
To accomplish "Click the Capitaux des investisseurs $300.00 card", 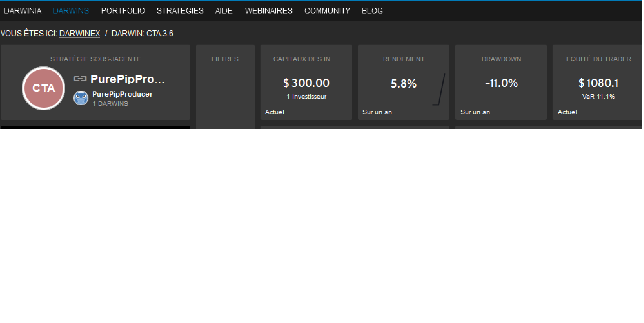I will point(306,83).
